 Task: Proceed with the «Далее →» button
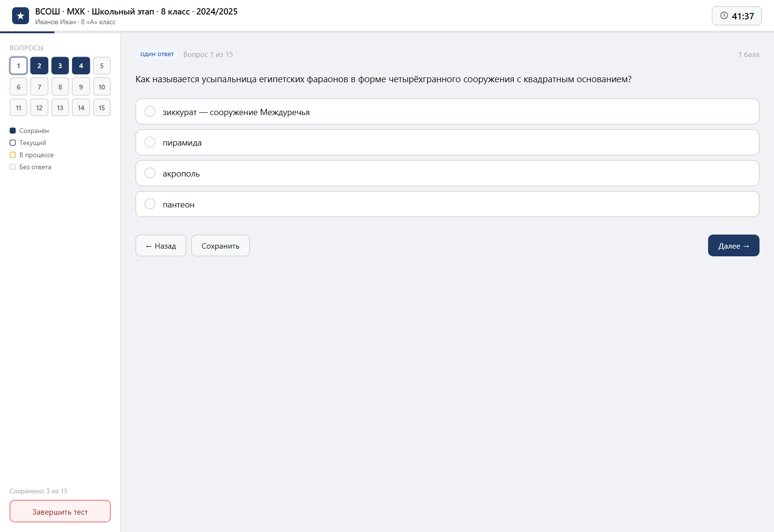tap(733, 246)
